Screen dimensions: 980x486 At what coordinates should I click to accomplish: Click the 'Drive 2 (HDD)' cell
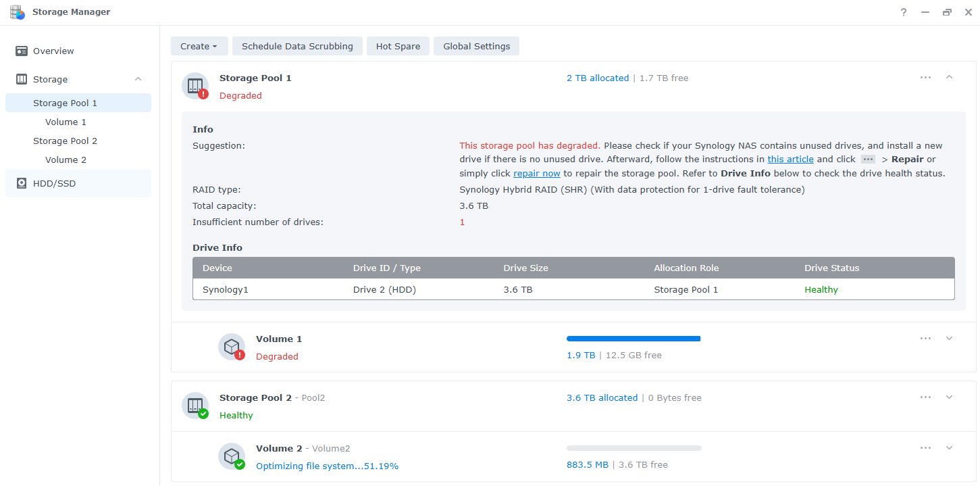pos(384,289)
